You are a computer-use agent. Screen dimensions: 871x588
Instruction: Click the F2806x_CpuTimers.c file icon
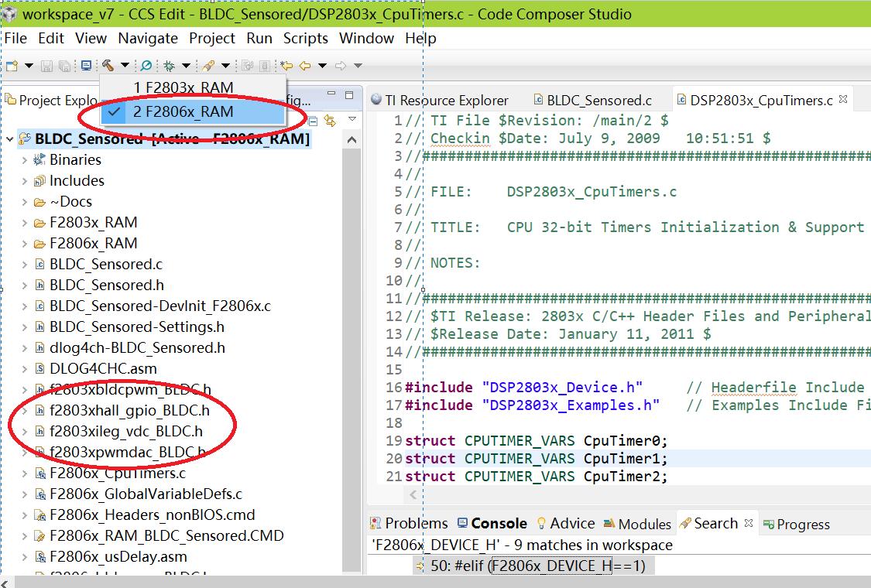click(x=39, y=473)
